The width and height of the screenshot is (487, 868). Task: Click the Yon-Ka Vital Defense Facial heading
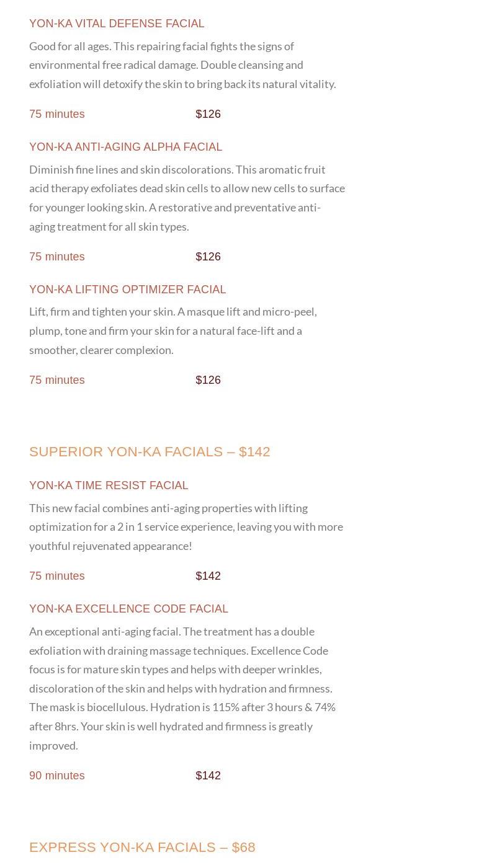117,24
